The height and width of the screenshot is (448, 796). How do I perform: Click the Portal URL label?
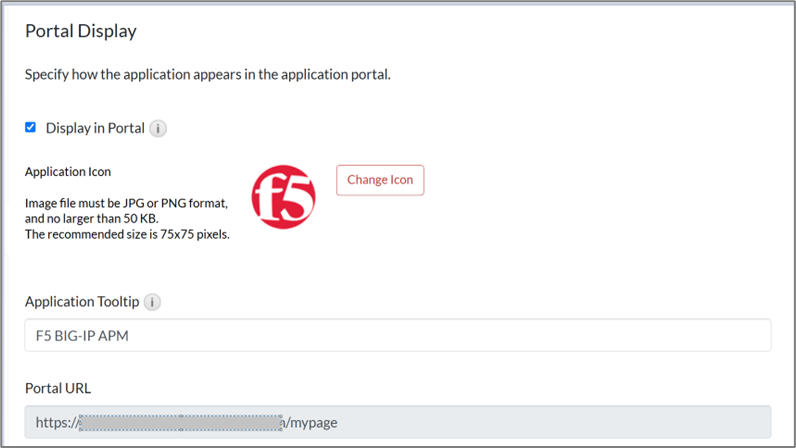coord(58,388)
